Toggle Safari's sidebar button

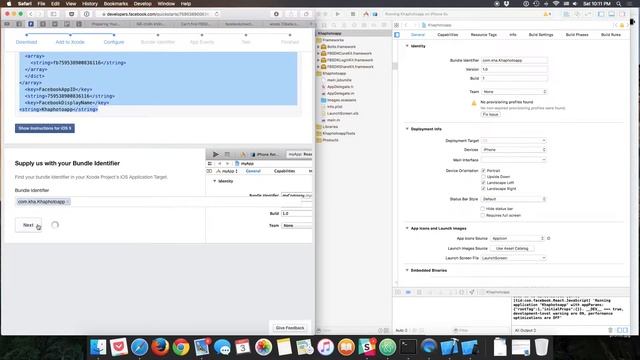coord(53,14)
